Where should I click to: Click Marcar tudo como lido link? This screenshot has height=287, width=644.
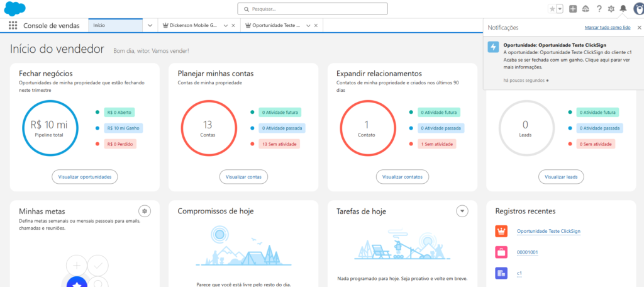(607, 28)
